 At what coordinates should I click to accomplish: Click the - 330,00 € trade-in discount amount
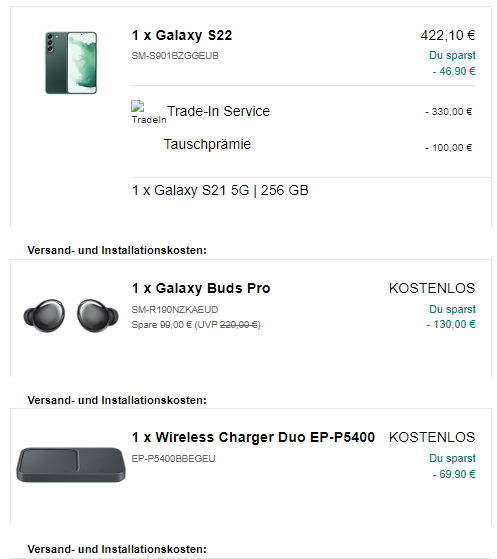[x=449, y=112]
